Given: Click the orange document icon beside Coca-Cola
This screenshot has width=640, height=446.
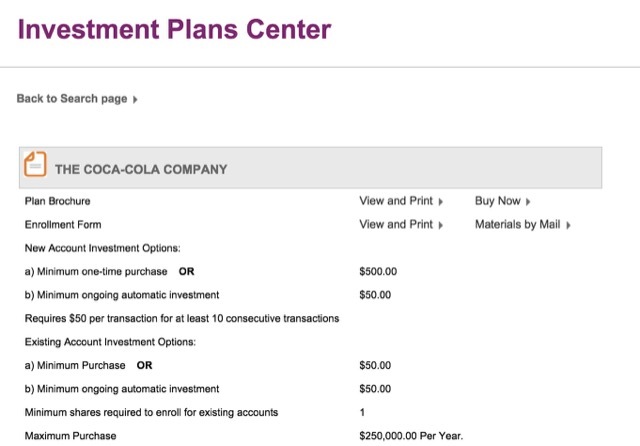Looking at the screenshot, I should (35, 164).
